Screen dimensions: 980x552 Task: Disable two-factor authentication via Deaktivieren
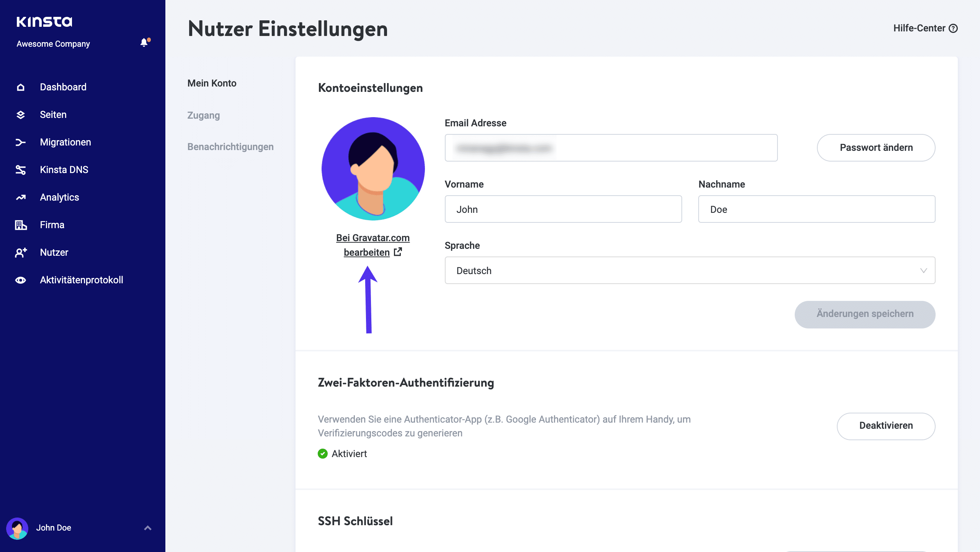click(x=886, y=426)
